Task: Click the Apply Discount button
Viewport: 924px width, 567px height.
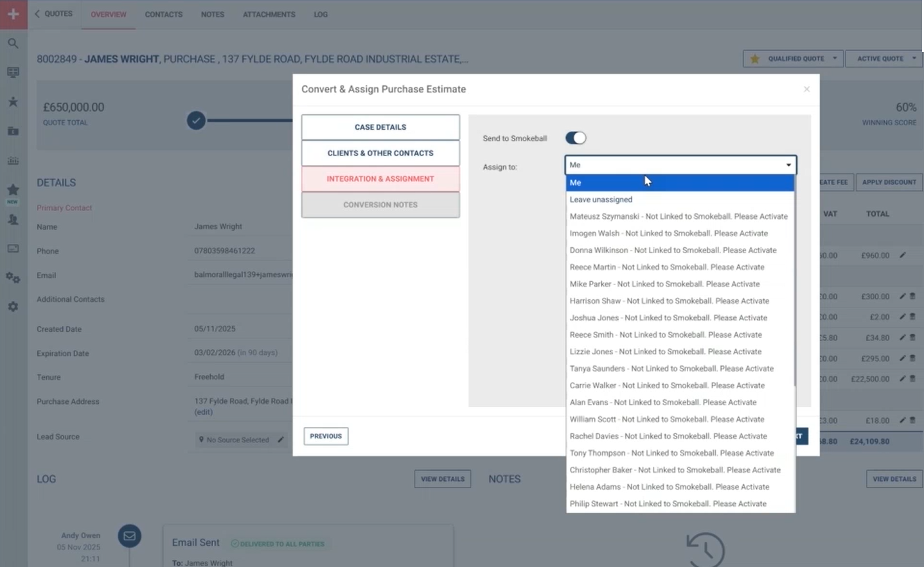Action: (x=889, y=182)
